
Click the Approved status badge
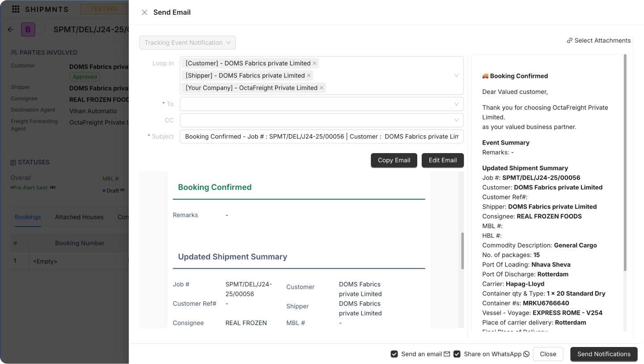(x=85, y=77)
